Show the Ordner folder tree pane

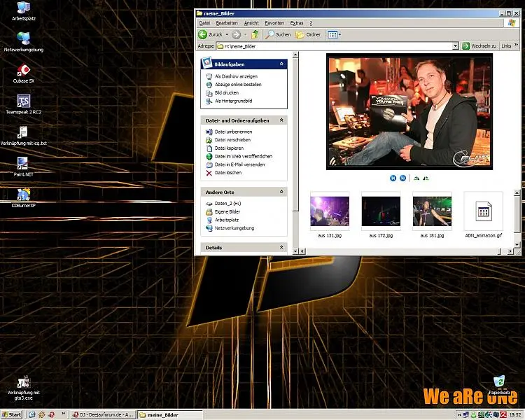(308, 34)
